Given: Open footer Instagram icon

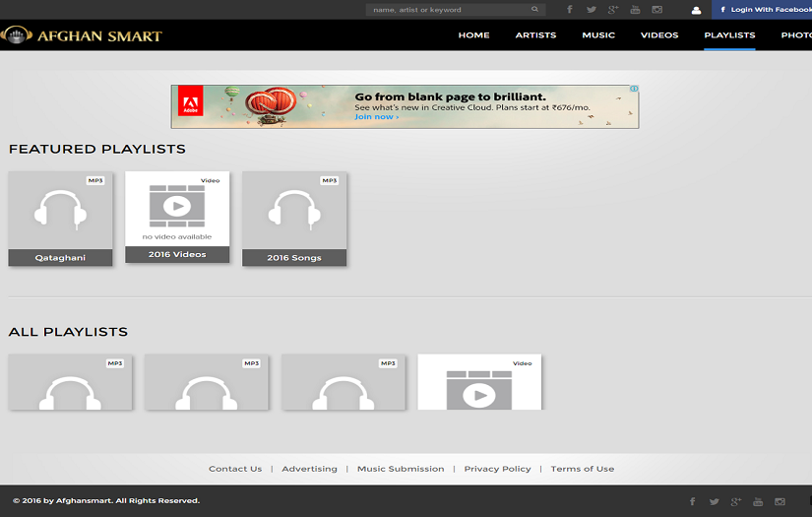Looking at the screenshot, I should pos(780,501).
